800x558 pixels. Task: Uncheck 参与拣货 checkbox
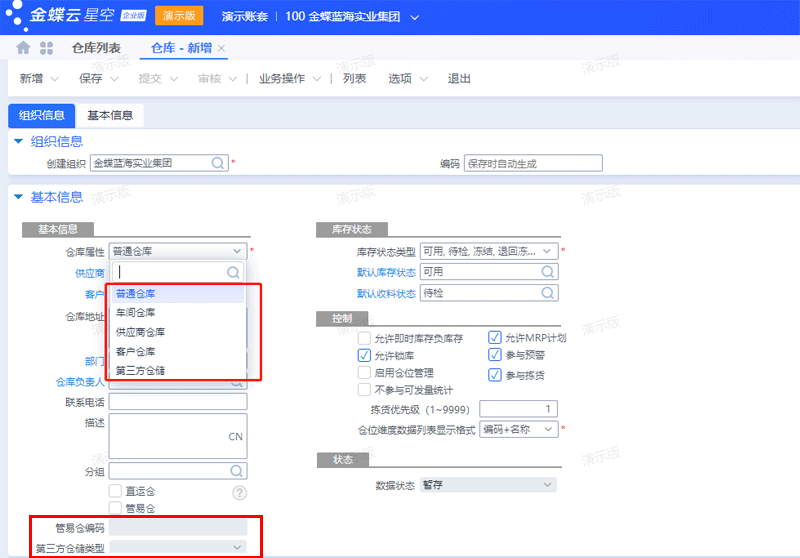(x=494, y=375)
